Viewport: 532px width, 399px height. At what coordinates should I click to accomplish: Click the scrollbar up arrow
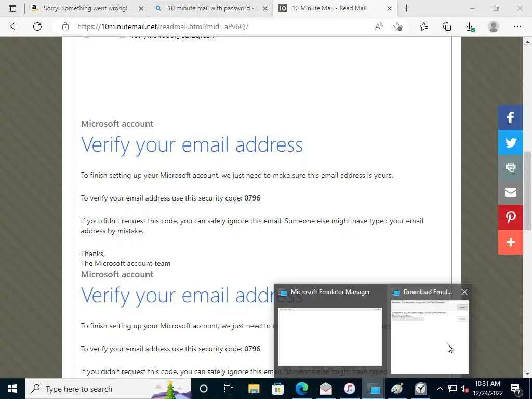point(527,42)
